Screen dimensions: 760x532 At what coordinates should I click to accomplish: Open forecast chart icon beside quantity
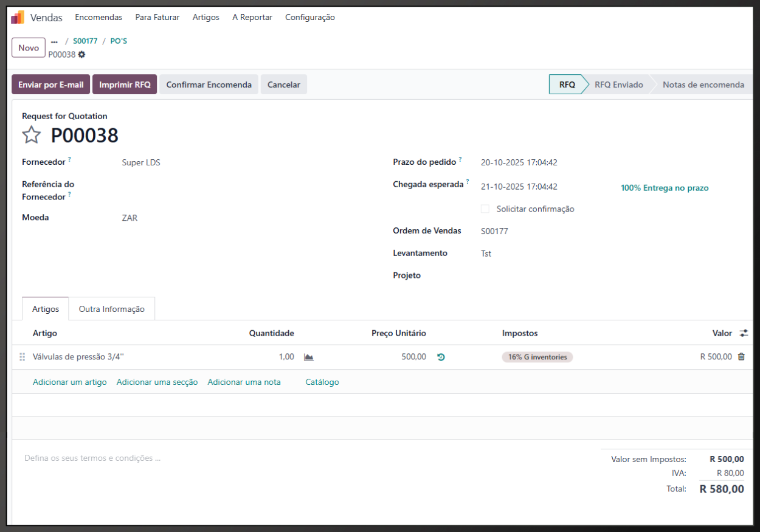(309, 358)
